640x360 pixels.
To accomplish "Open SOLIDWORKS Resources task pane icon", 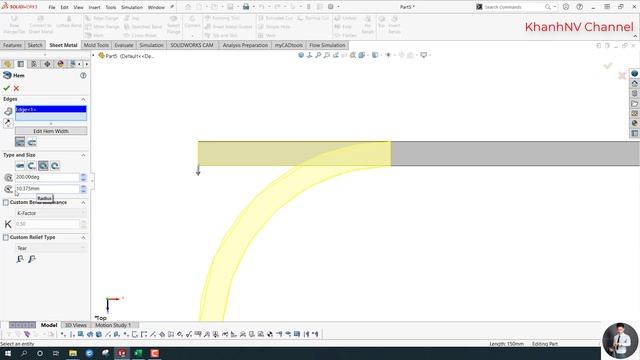I will 635,83.
